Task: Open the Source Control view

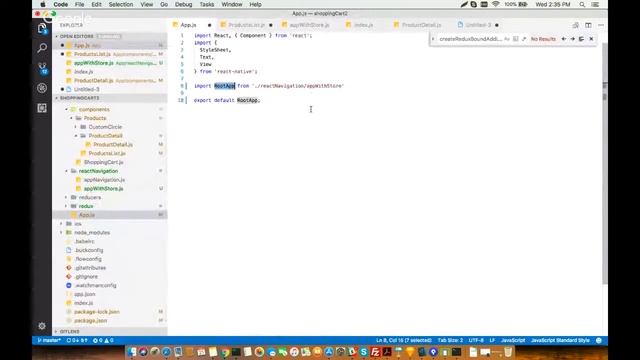Action: tap(42, 68)
